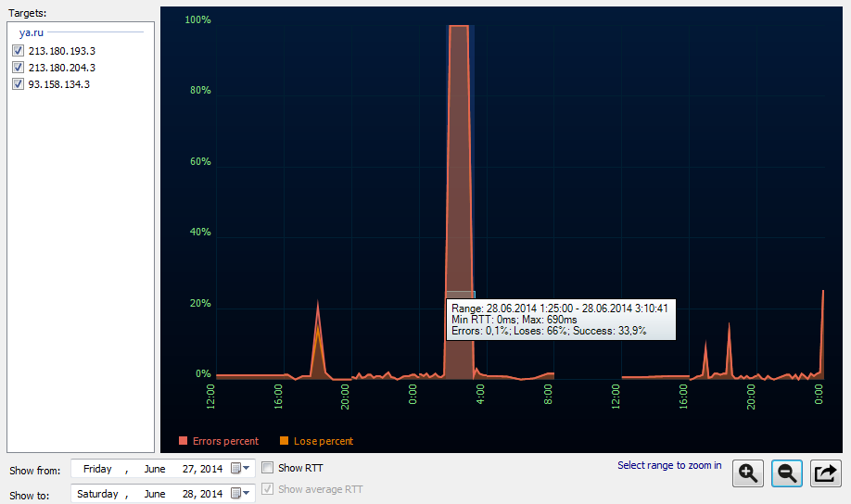This screenshot has height=504, width=851.
Task: Click Saturday in the Show to field
Action: pos(97,494)
